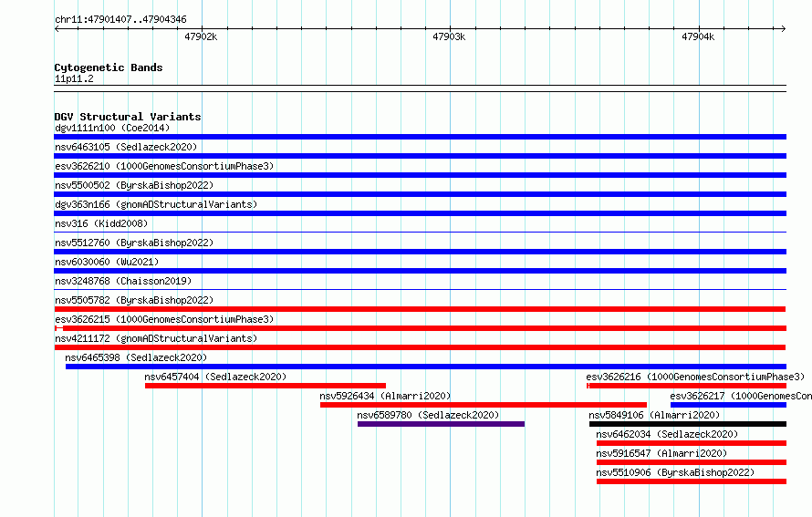The image size is (812, 517).
Task: Click nsv6457404 (Sedlazeck2020) label
Action: tap(215, 377)
